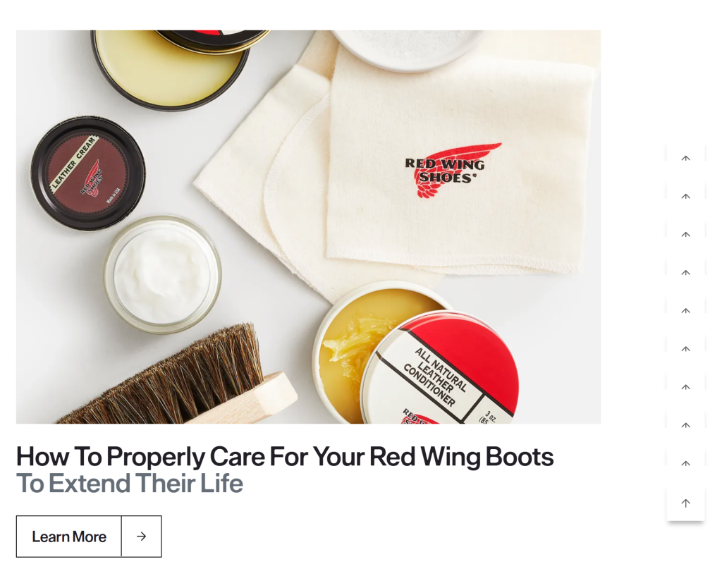Click the third up arrow from top
The image size is (722, 588).
[685, 235]
